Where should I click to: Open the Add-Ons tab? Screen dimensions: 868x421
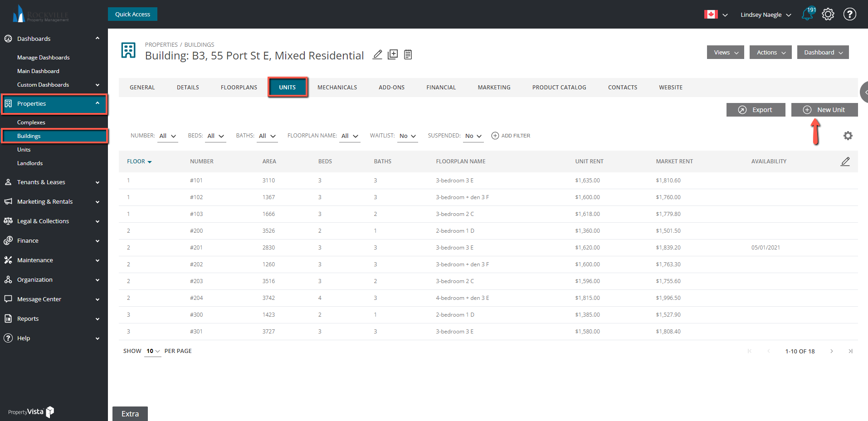pyautogui.click(x=392, y=88)
